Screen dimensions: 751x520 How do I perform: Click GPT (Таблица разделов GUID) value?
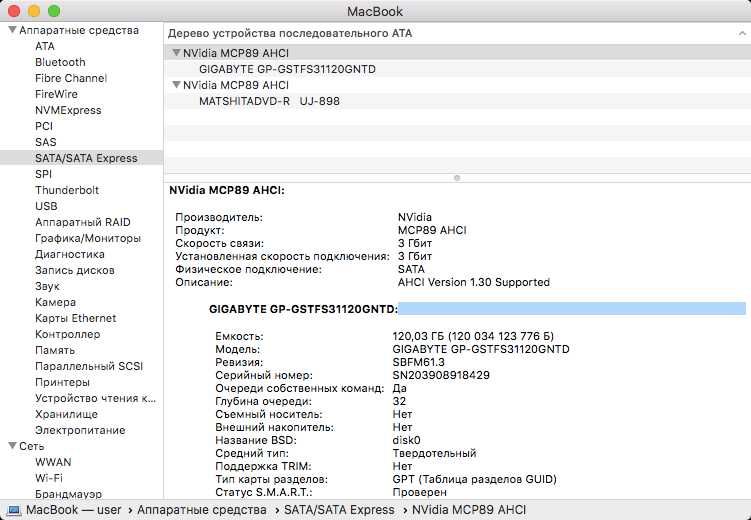(x=475, y=479)
